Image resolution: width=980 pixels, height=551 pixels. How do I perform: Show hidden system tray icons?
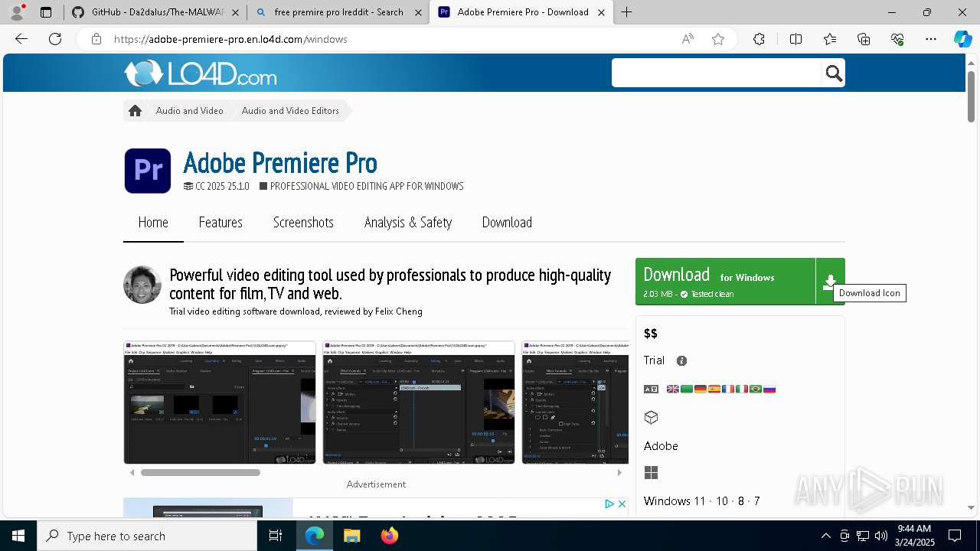point(825,536)
